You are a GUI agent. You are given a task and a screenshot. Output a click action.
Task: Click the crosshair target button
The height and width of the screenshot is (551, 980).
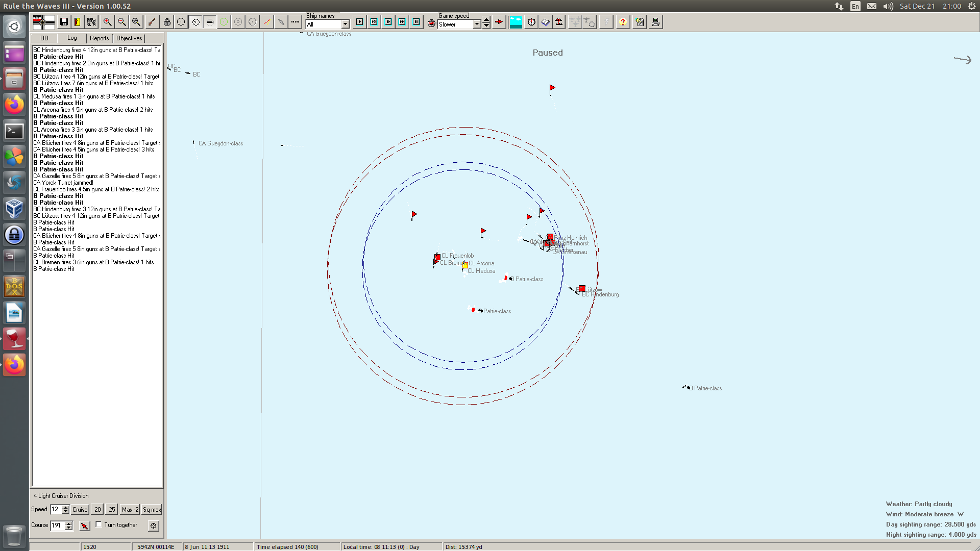153,525
